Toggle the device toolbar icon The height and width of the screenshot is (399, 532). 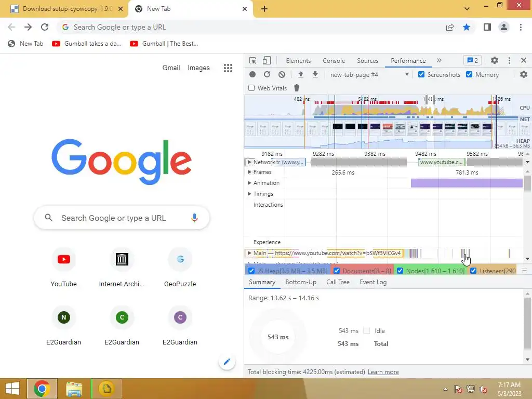click(267, 61)
